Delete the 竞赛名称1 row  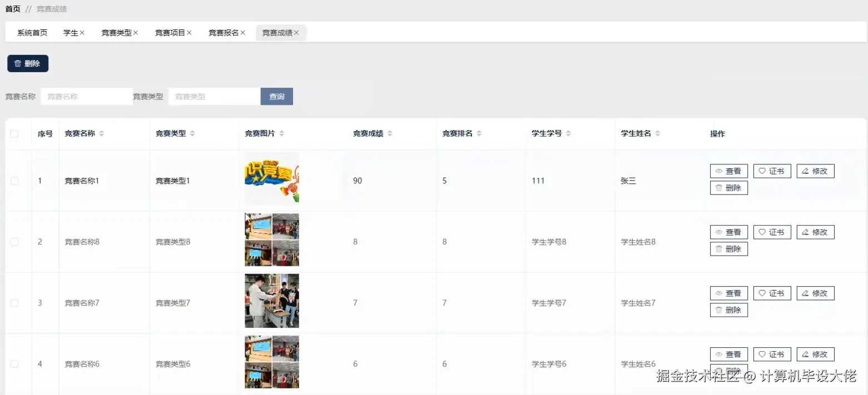click(x=729, y=188)
